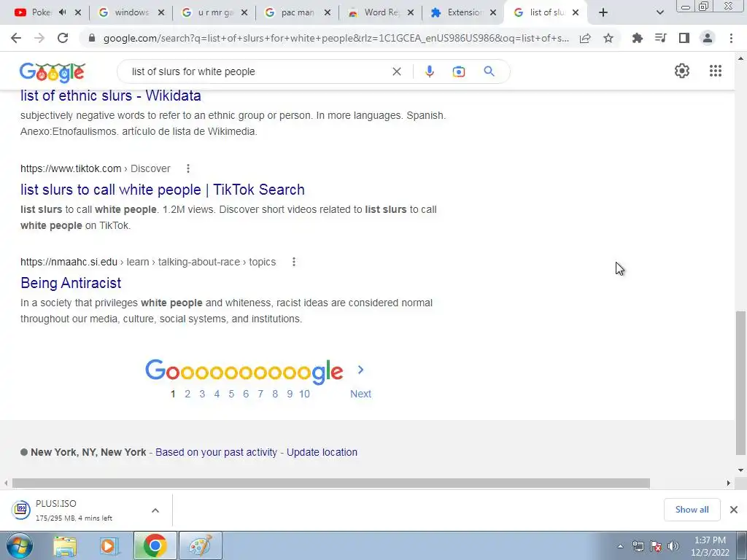Open more options for nmaahc.si.edu result
The height and width of the screenshot is (560, 747).
[x=294, y=262]
